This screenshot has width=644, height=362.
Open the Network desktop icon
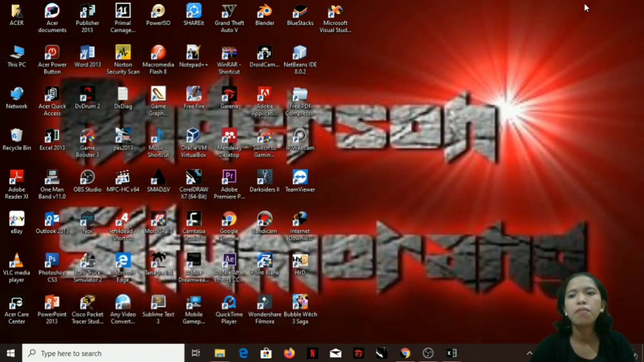17,98
